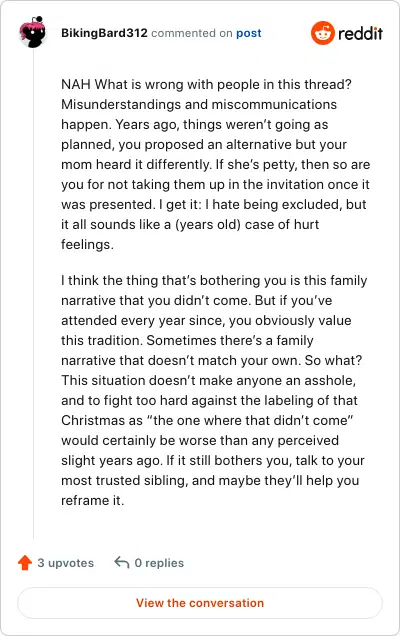400x636 pixels.
Task: Click the line "most trusted sibling, and maybe"
Action: [210, 480]
